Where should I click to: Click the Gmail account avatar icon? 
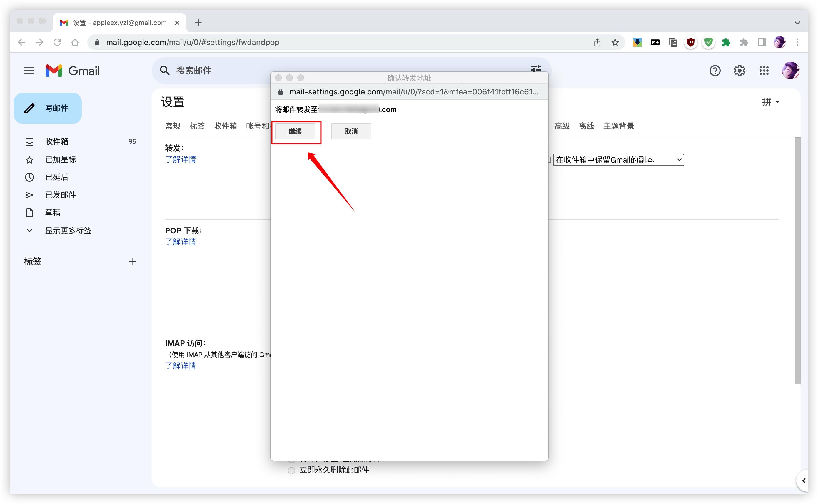(790, 70)
